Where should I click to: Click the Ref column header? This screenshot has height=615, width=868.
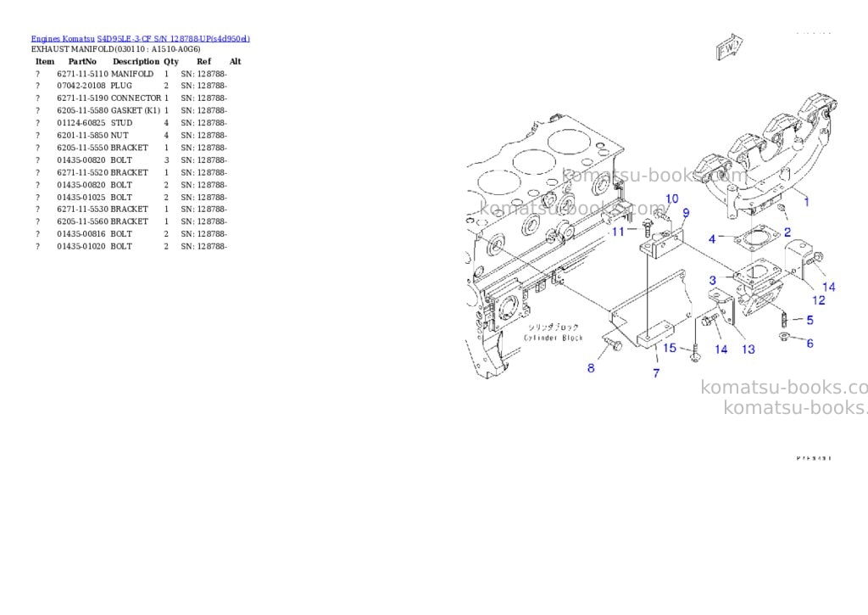203,61
